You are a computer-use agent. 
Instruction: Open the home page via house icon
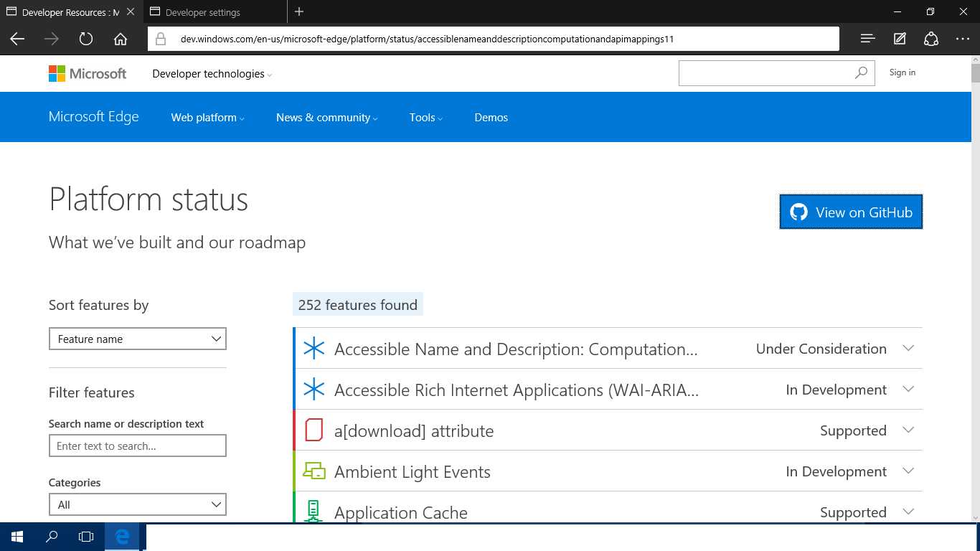(x=121, y=39)
